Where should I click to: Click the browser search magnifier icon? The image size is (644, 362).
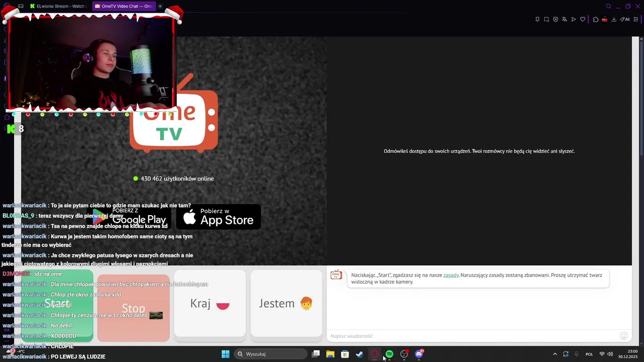pos(608,7)
